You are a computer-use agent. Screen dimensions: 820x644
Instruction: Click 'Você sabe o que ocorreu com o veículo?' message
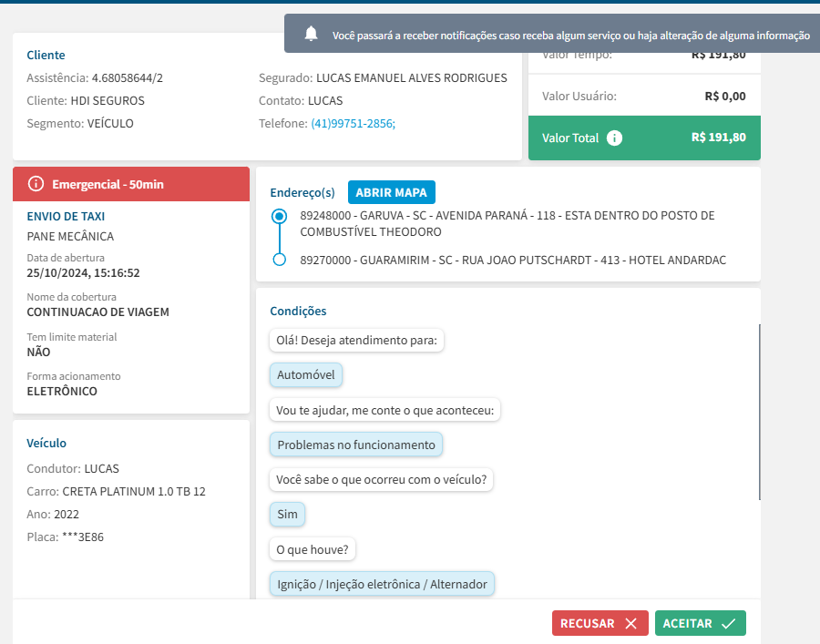(x=381, y=480)
